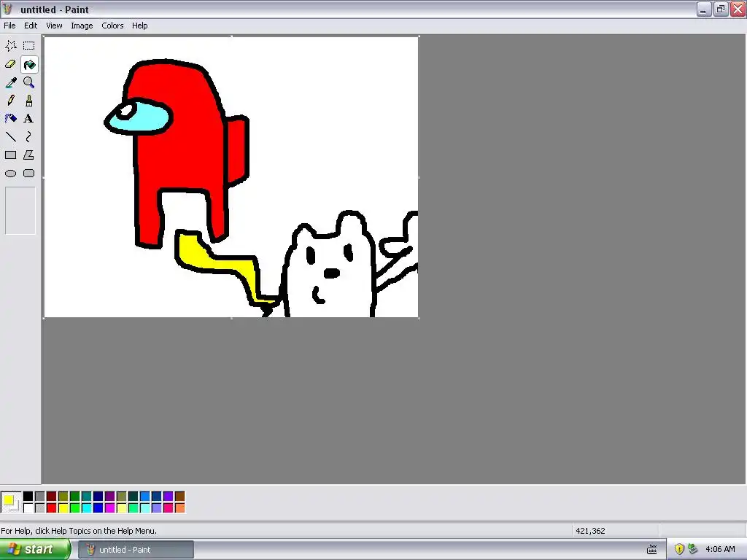Screen dimensions: 747x560
Task: Click the Safely Remove Hardware tray icon
Action: click(693, 550)
